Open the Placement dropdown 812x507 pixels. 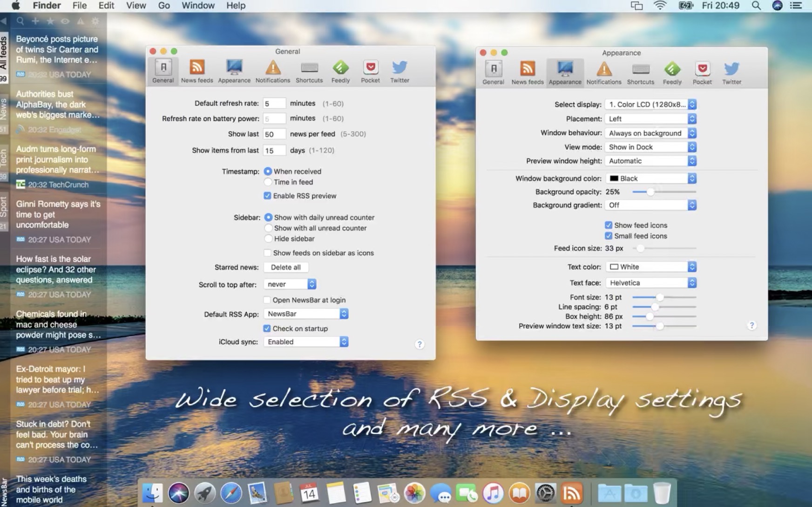[x=650, y=119]
